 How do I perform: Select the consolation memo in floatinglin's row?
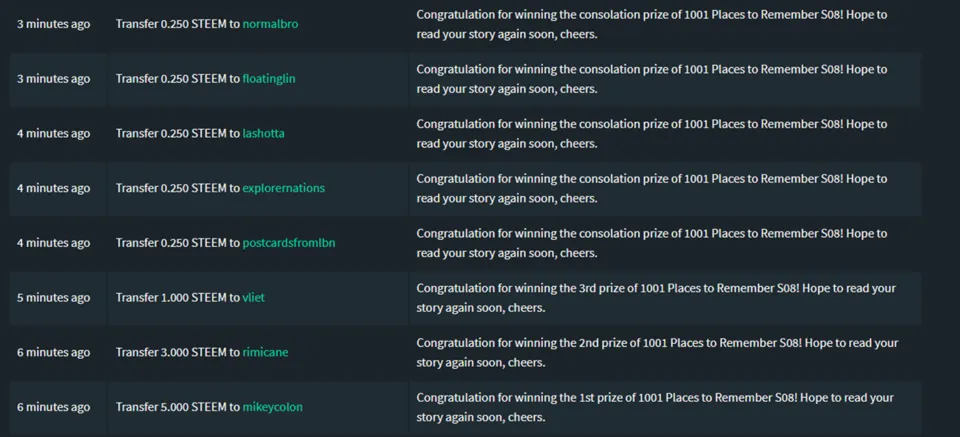pyautogui.click(x=651, y=79)
